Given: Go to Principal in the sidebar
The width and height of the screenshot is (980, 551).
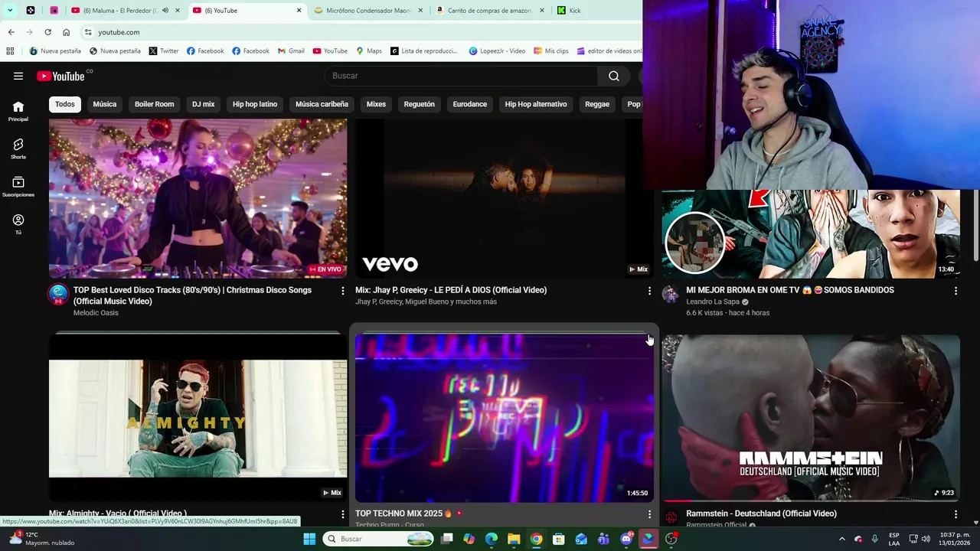Looking at the screenshot, I should [x=18, y=111].
